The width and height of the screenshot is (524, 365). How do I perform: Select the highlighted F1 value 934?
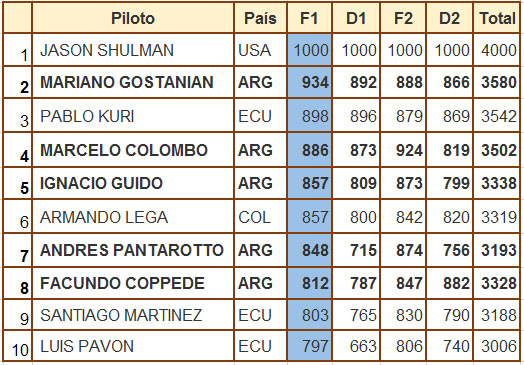coord(309,82)
